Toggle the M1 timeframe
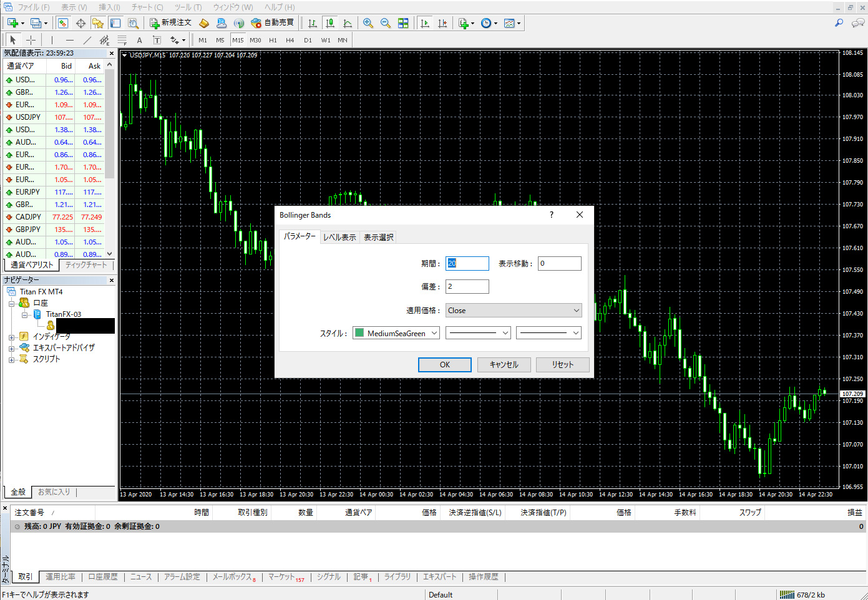The image size is (868, 600). click(x=203, y=40)
